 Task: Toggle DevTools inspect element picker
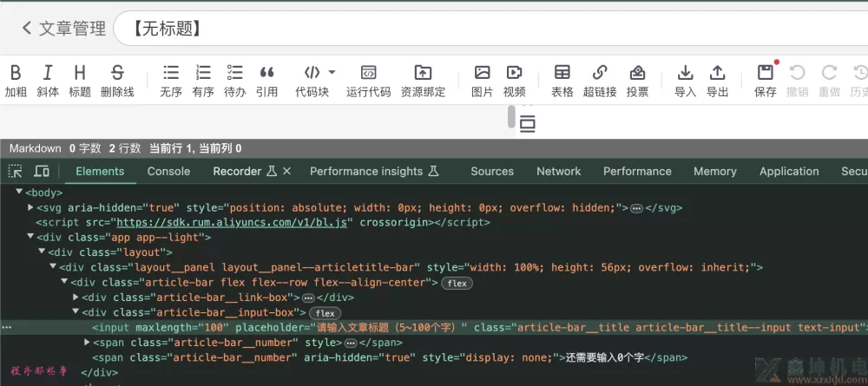pos(15,171)
